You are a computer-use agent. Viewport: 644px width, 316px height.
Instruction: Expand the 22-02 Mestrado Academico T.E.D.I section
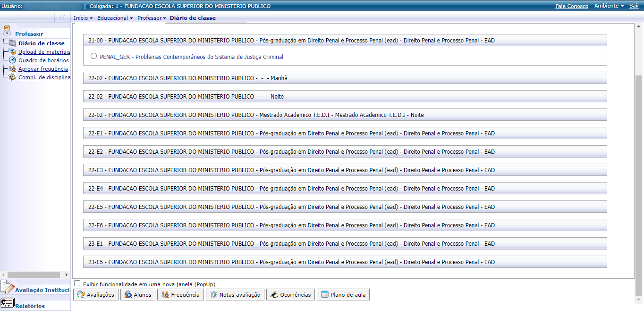(345, 115)
